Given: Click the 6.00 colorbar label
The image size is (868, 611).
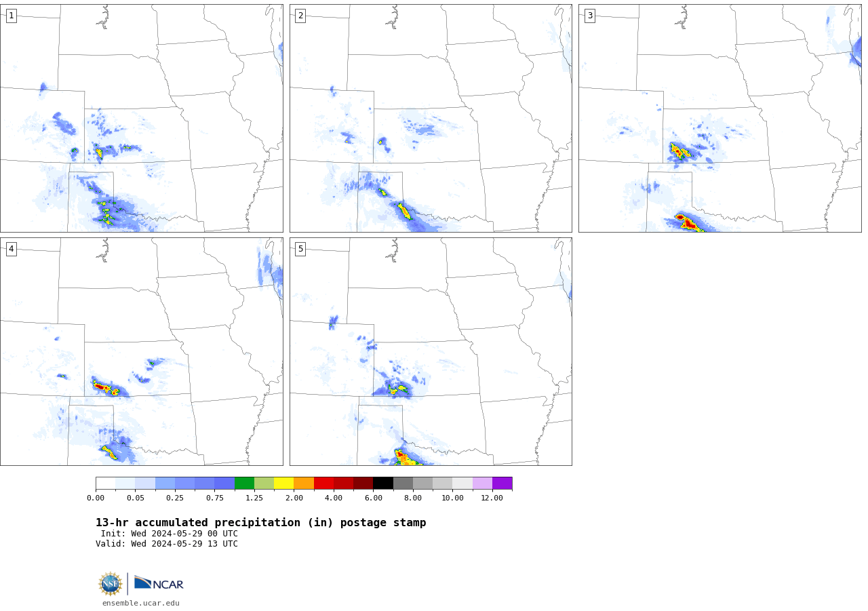Looking at the screenshot, I should click(x=374, y=498).
